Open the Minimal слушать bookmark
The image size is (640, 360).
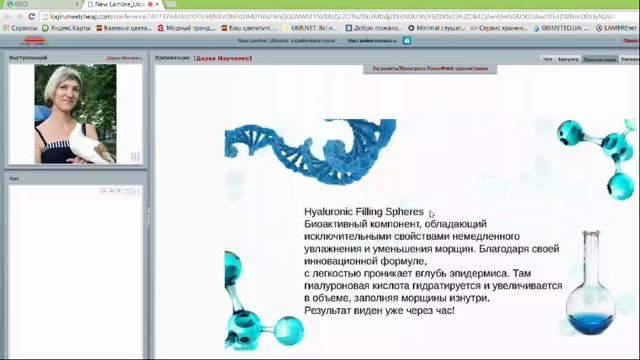coord(437,28)
